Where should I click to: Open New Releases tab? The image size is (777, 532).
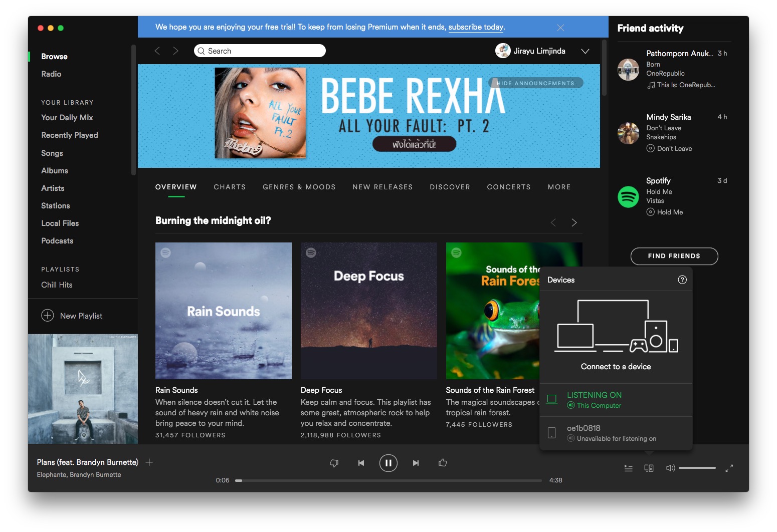[382, 187]
